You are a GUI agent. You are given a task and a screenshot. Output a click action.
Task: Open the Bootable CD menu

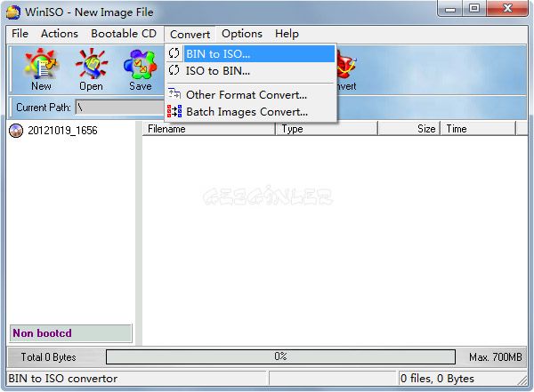point(124,34)
